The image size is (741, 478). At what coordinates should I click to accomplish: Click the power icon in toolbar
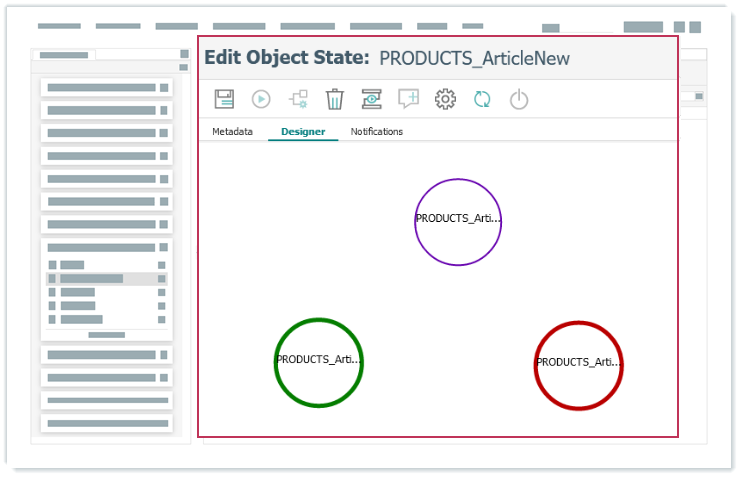coord(518,99)
